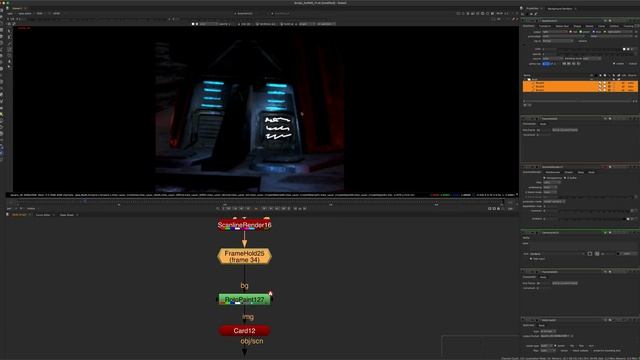Select the FrameHold25 node

(244, 256)
